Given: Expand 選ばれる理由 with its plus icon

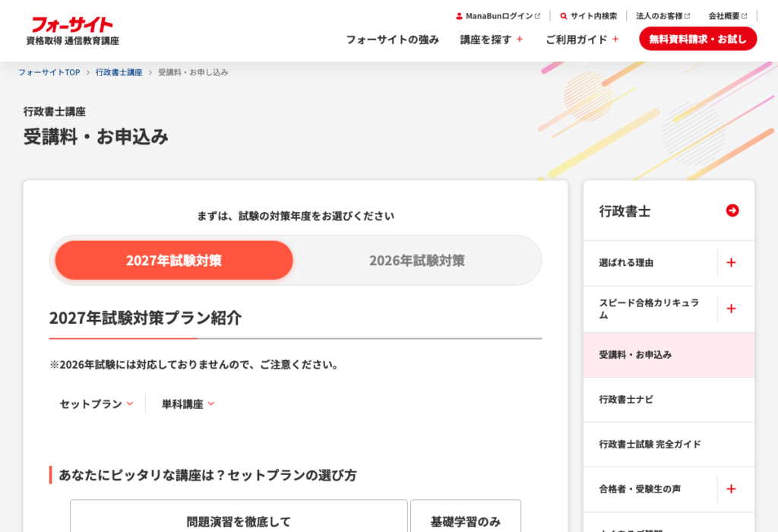Looking at the screenshot, I should pos(731,262).
